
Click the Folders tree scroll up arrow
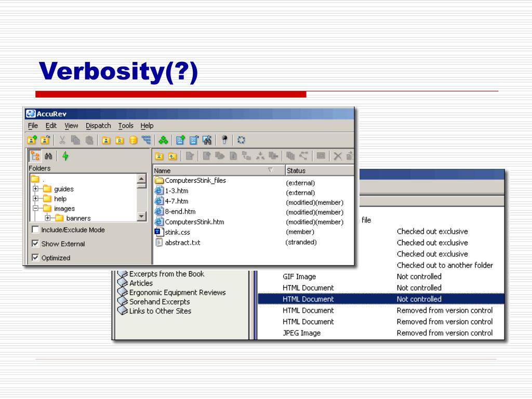[141, 179]
